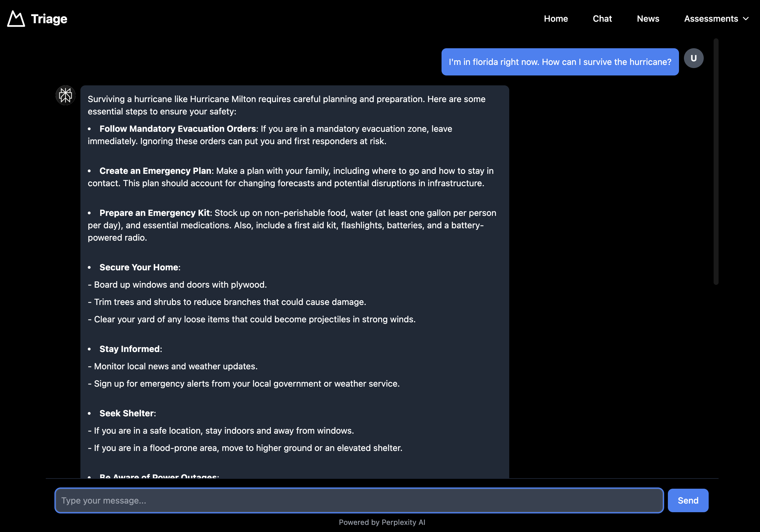
Task: Click the Prepare an Emergency Kit heading
Action: (x=155, y=213)
